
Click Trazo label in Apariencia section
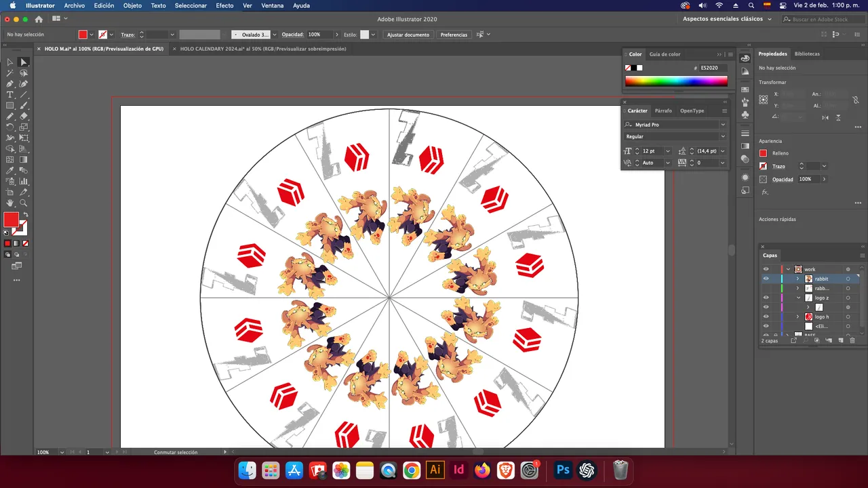coord(778,166)
